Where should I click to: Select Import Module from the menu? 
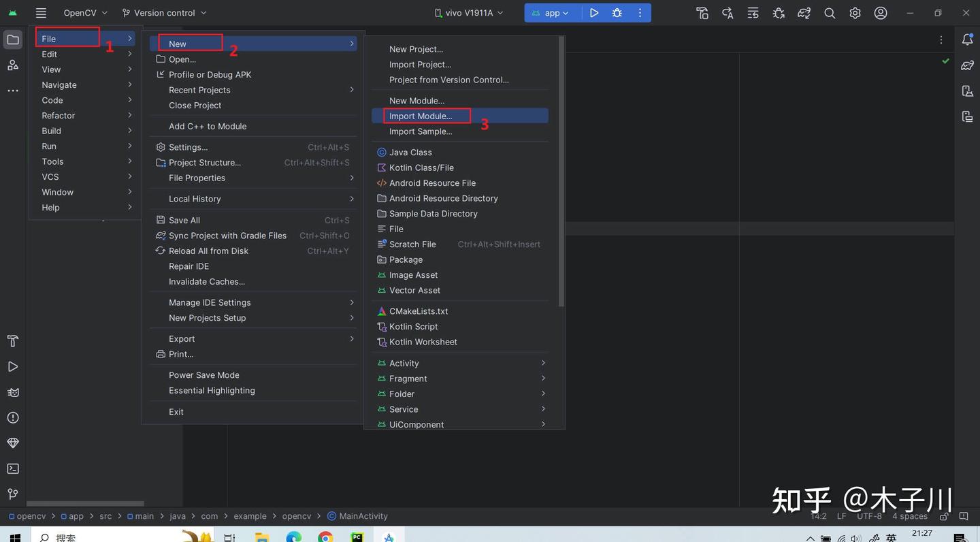tap(420, 116)
